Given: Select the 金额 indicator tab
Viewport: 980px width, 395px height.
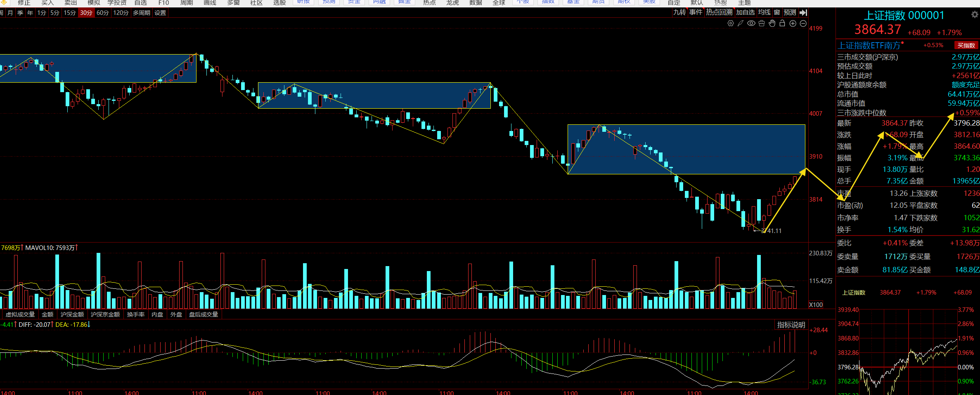Looking at the screenshot, I should pos(47,314).
